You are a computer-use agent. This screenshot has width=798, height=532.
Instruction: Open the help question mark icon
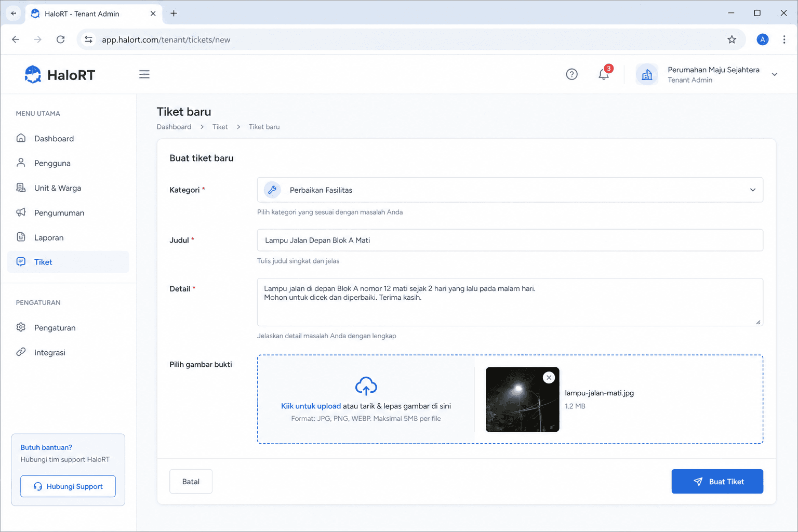pos(571,74)
